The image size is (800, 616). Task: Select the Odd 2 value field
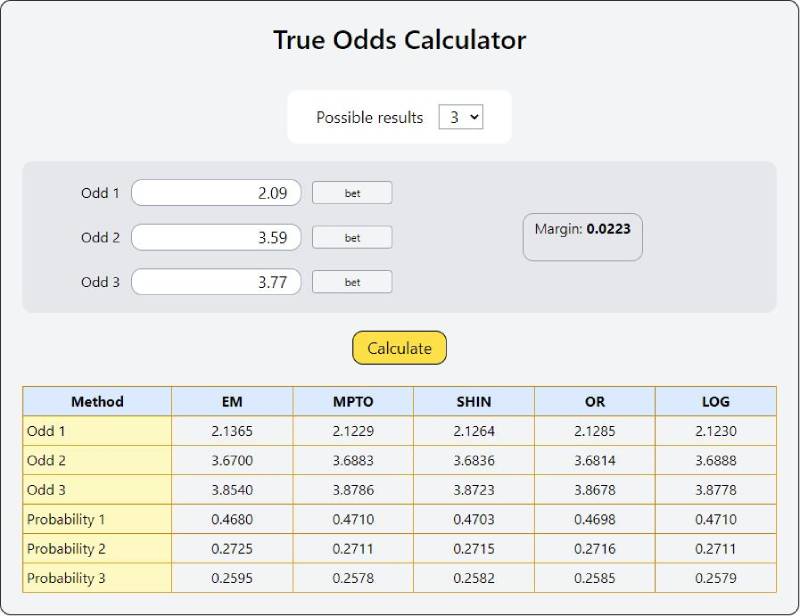click(x=216, y=237)
